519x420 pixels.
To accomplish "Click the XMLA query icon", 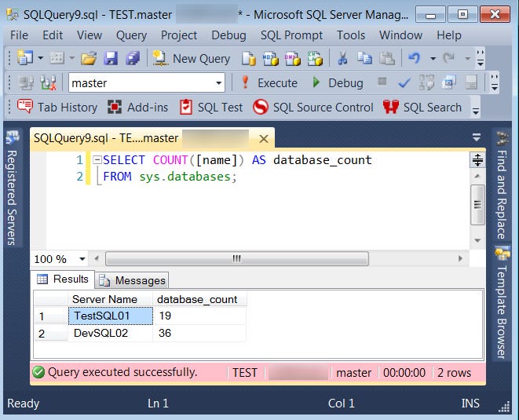I will [x=315, y=59].
